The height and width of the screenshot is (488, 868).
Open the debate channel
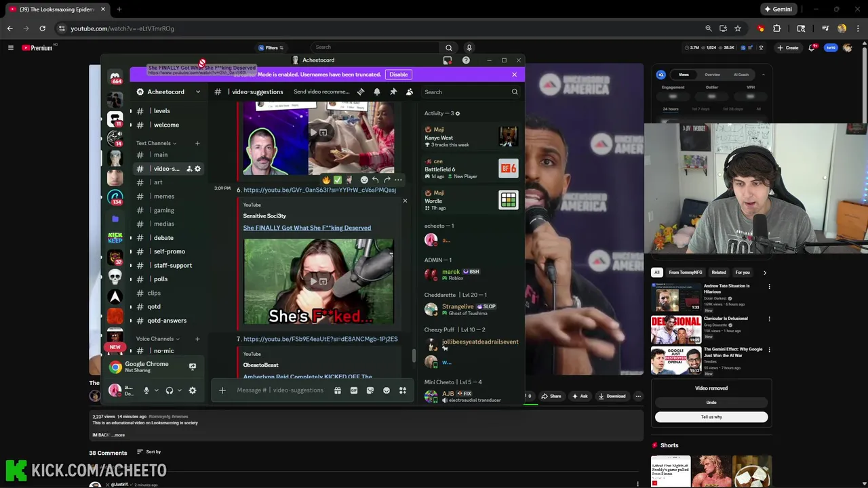[167, 238]
